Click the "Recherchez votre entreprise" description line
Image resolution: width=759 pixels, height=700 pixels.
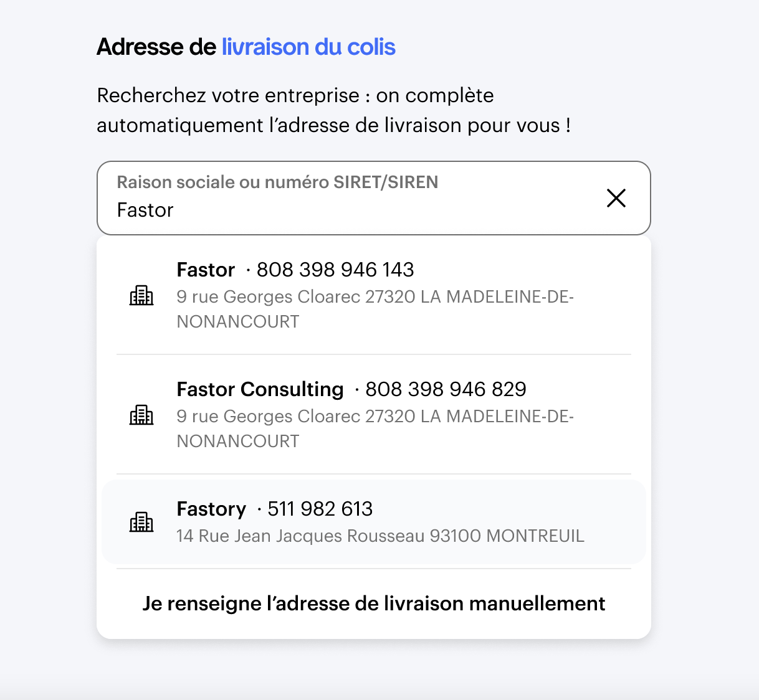[x=295, y=96]
